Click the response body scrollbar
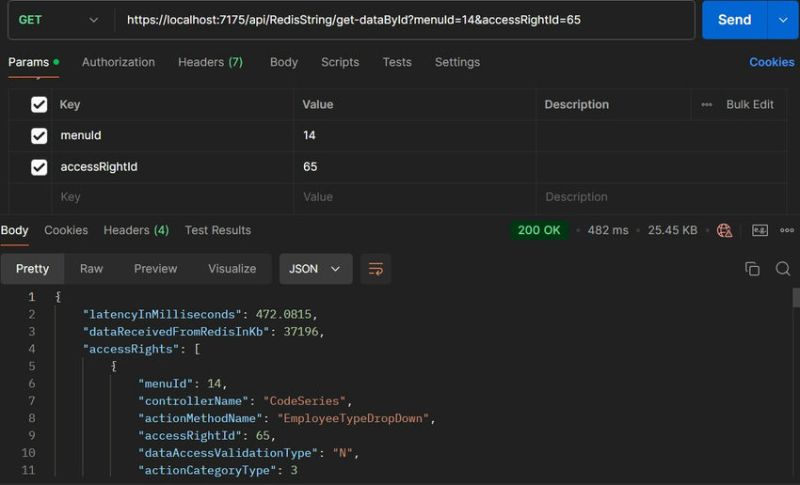800x485 pixels. pos(795,298)
